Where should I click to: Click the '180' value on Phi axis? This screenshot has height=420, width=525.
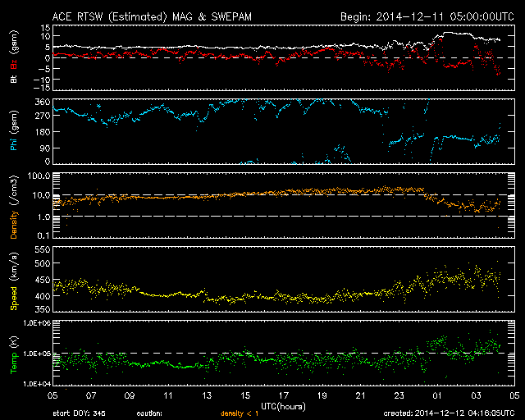(x=43, y=132)
